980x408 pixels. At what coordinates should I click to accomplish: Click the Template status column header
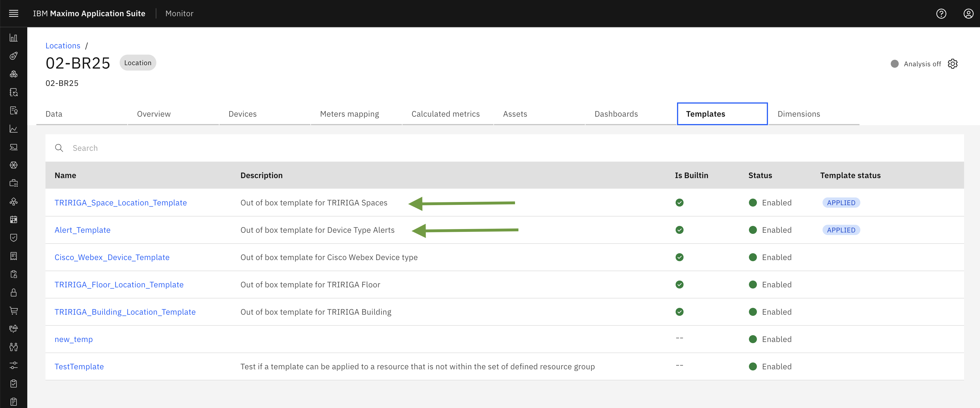click(x=850, y=175)
